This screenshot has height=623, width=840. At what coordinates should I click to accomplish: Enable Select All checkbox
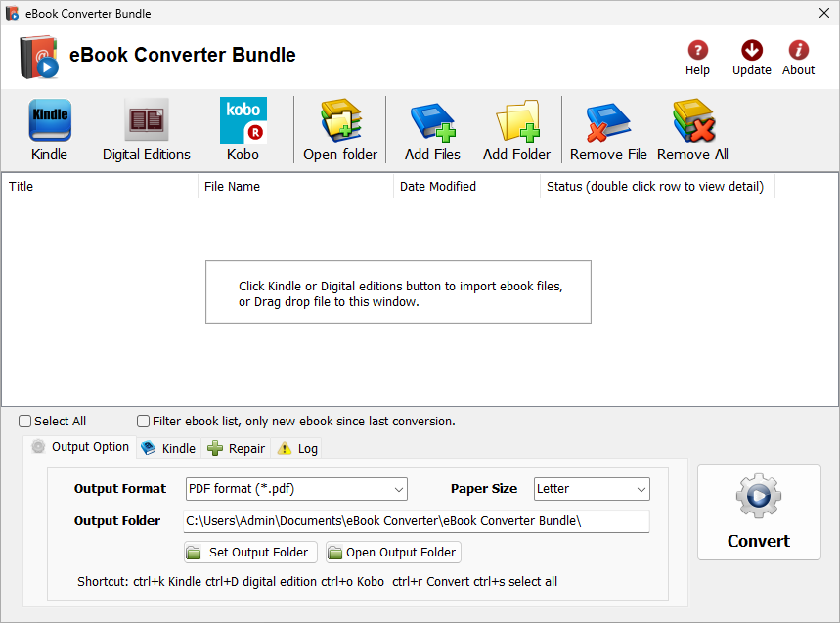pyautogui.click(x=23, y=421)
